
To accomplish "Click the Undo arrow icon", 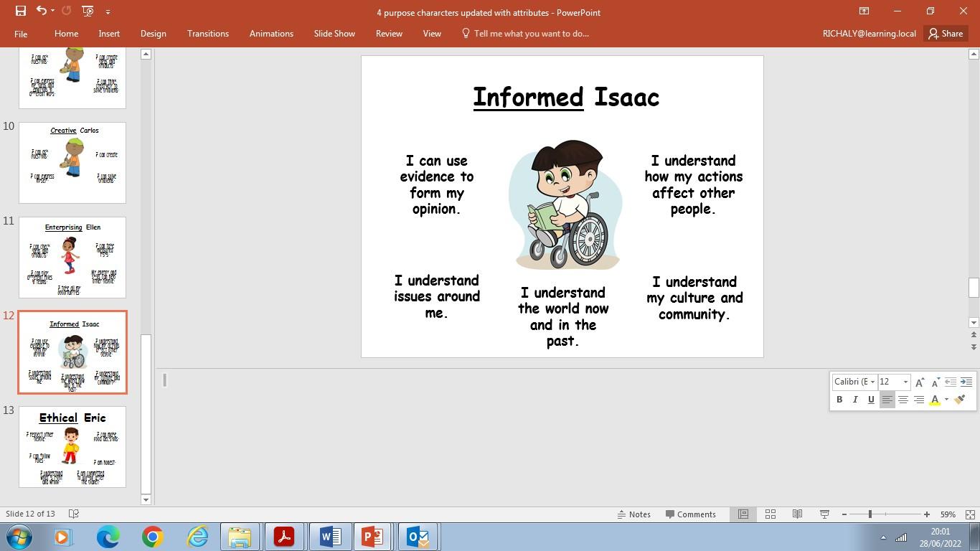I will tap(41, 11).
